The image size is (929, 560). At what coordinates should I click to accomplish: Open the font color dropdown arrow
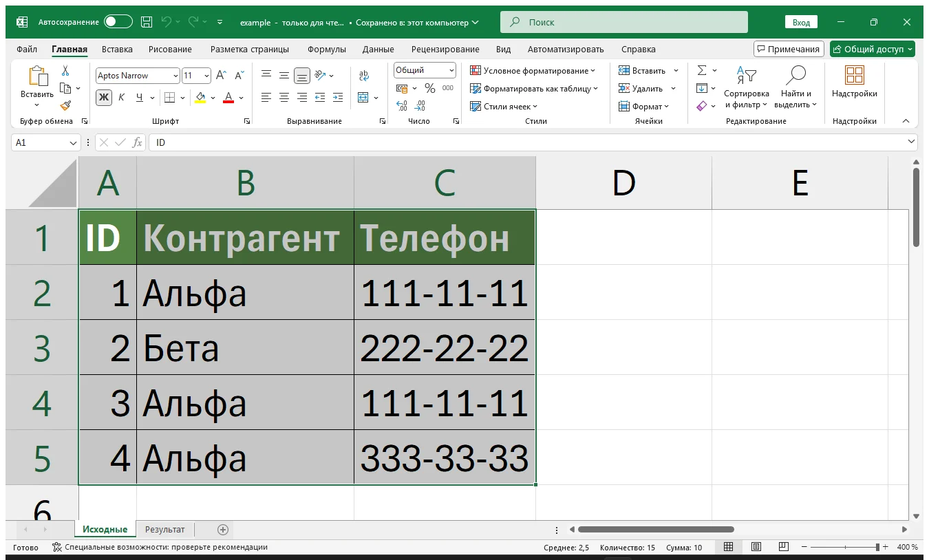[242, 98]
